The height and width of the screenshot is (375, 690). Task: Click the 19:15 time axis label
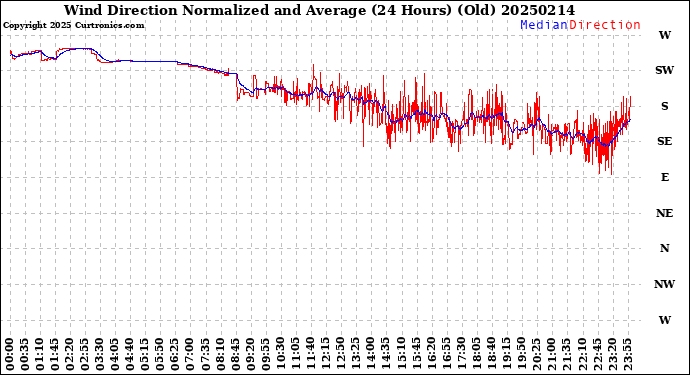pyautogui.click(x=506, y=355)
